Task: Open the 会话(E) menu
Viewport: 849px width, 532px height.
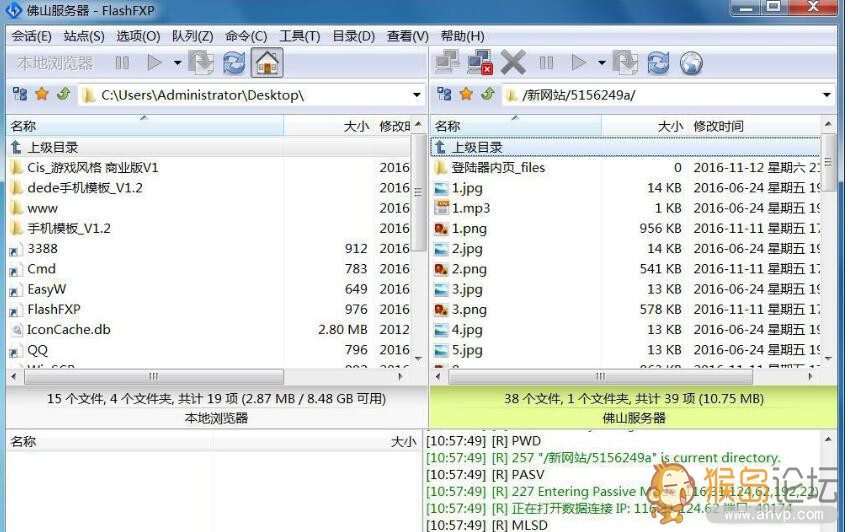Action: pyautogui.click(x=31, y=36)
